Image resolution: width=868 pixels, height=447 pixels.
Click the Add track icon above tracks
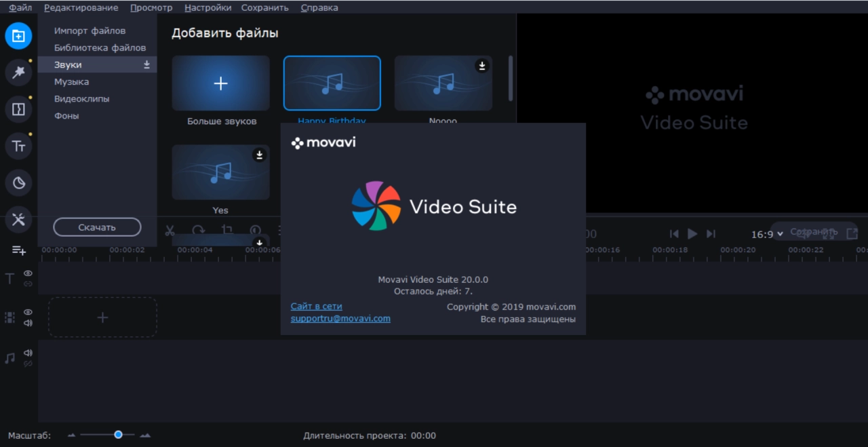pyautogui.click(x=18, y=250)
